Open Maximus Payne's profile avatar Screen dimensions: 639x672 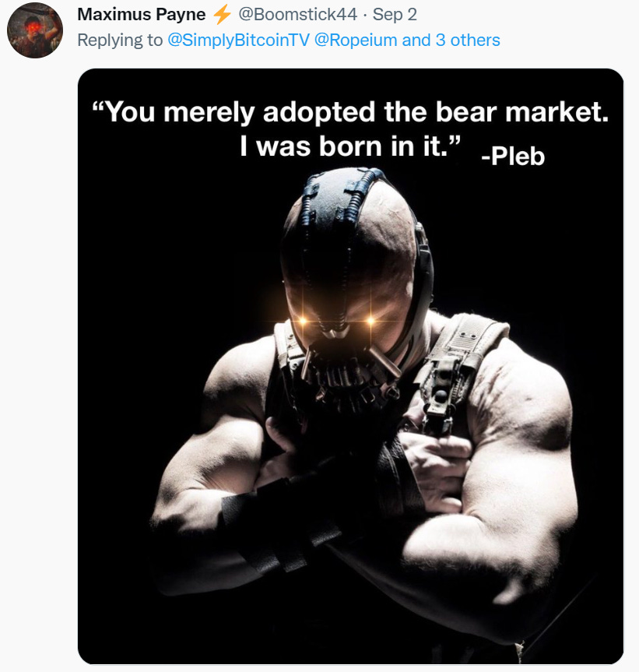pos(35,30)
